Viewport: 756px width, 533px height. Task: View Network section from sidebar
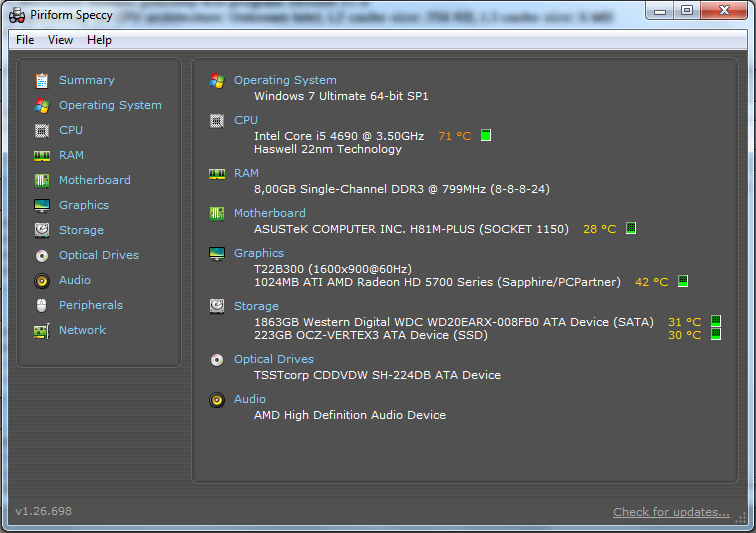coord(82,331)
